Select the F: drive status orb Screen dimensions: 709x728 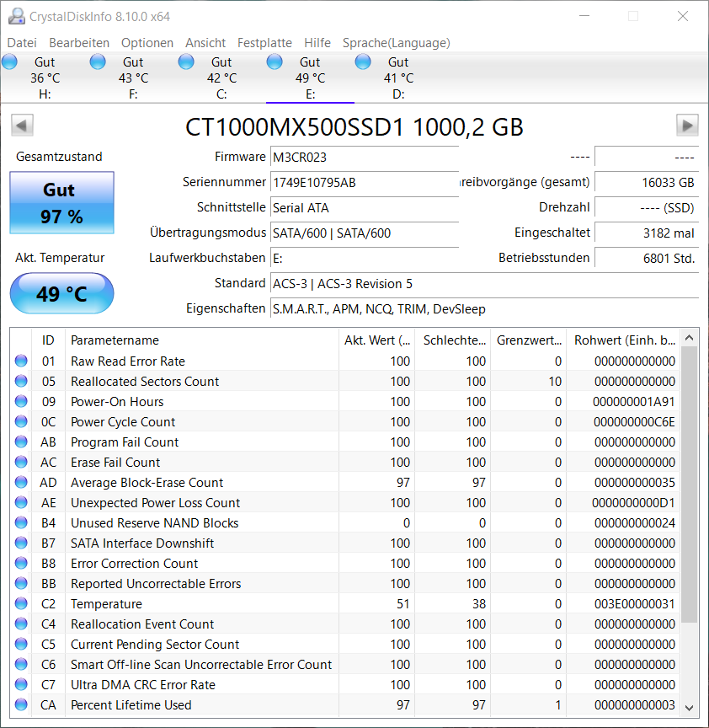(98, 62)
